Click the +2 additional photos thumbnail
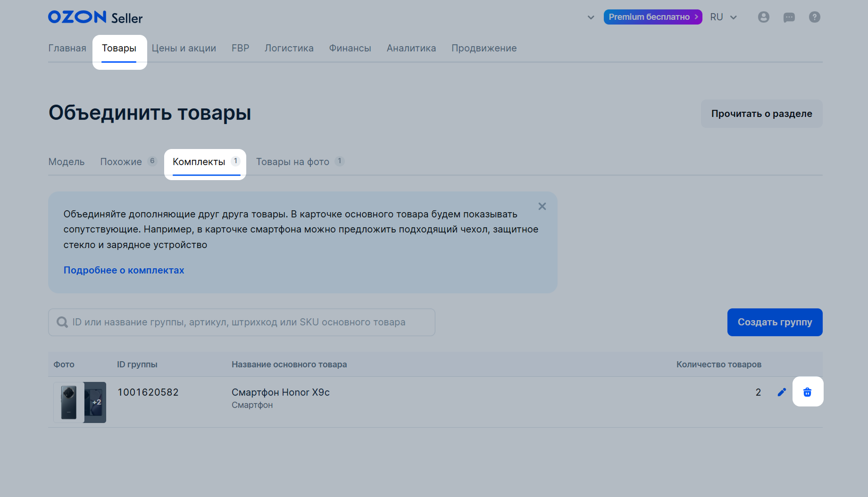This screenshot has height=497, width=868. (x=95, y=402)
